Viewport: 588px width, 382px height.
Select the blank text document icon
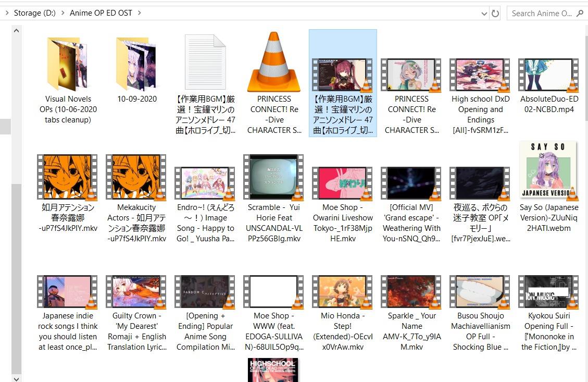tap(205, 63)
